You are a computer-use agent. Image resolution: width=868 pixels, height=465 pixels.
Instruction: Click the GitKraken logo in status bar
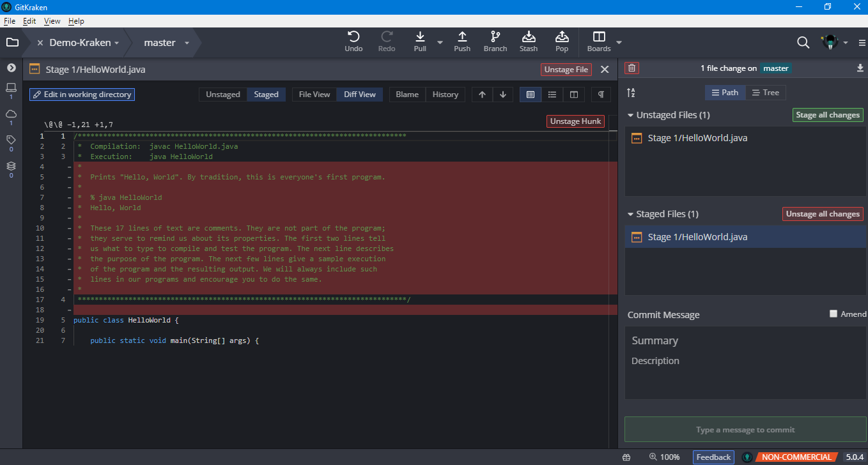coord(746,457)
